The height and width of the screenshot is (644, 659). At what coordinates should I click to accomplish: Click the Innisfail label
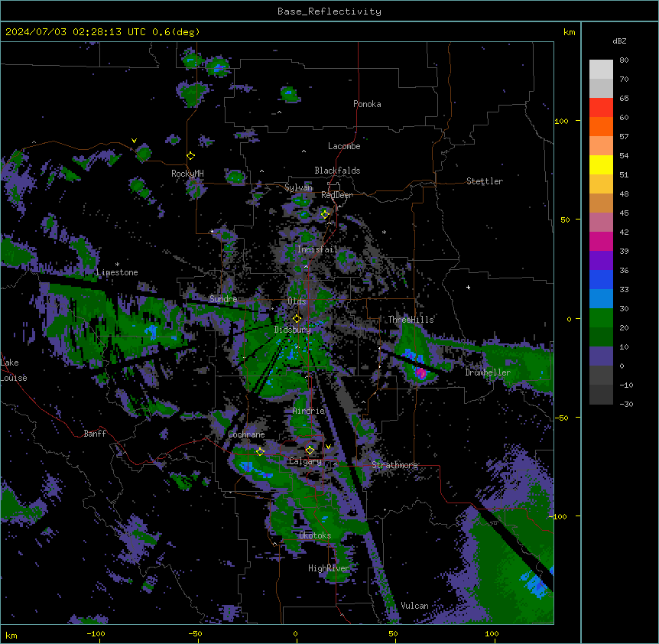(317, 249)
